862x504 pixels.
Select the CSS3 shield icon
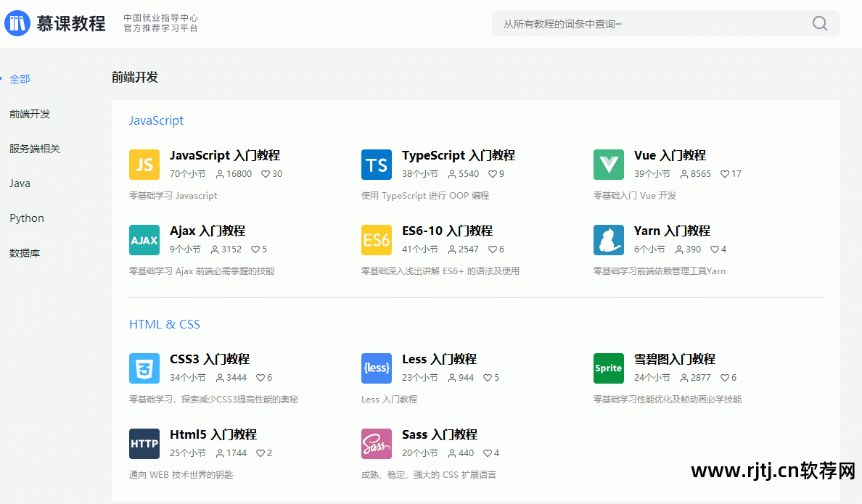(144, 368)
